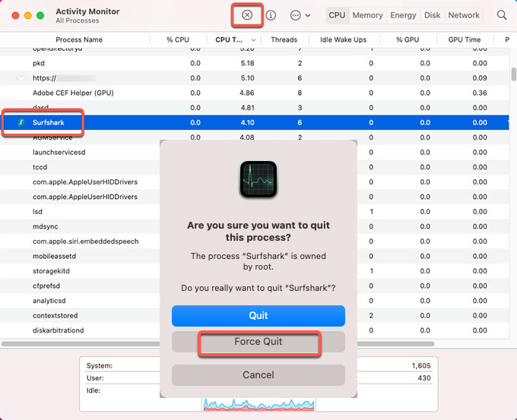Click the Surfshark process icon
This screenshot has width=517, height=420.
pyautogui.click(x=23, y=122)
